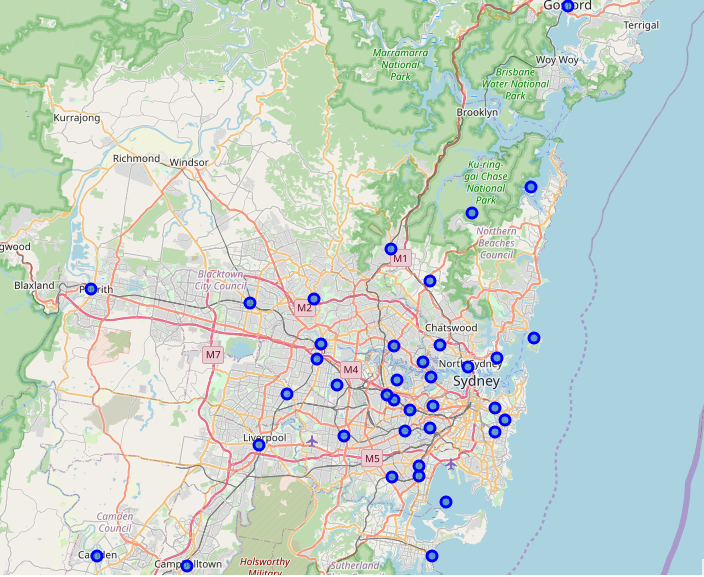Viewport: 704px width, 577px height.
Task: Click Northern Beaches Council label
Action: coord(496,243)
